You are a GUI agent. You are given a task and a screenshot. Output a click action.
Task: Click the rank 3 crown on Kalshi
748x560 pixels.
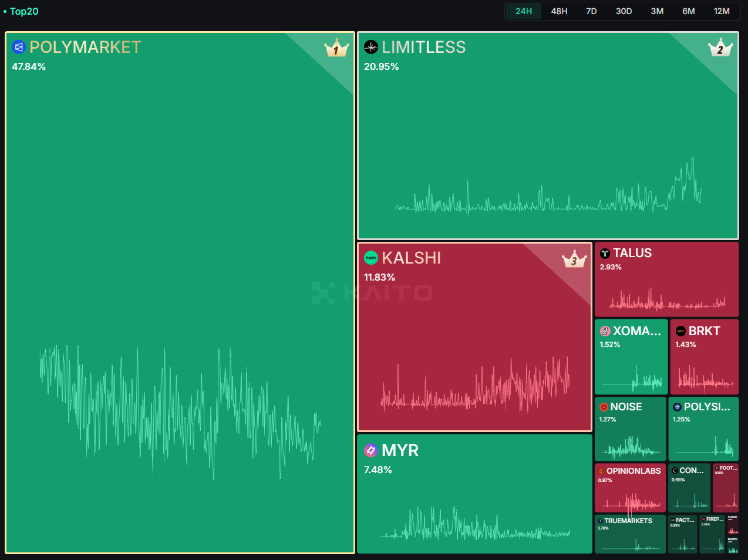click(x=574, y=259)
